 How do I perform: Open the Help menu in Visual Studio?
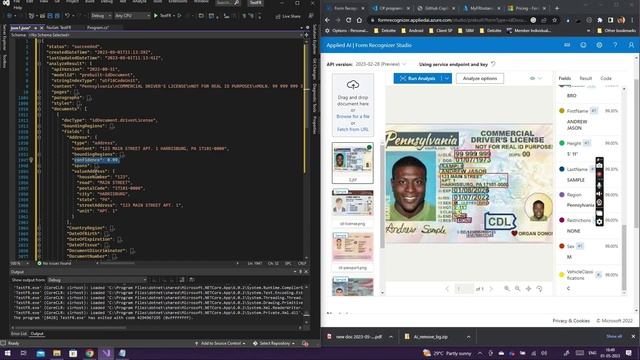coord(18,7)
